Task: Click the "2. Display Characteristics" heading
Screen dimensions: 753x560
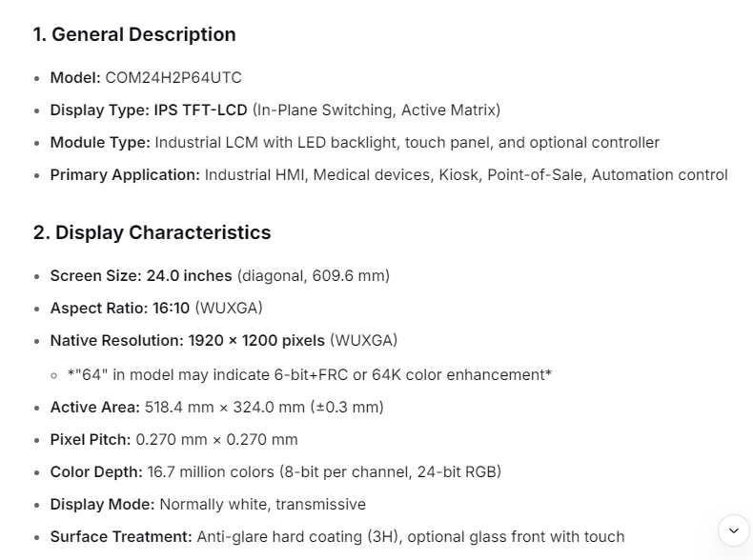Action: tap(152, 232)
